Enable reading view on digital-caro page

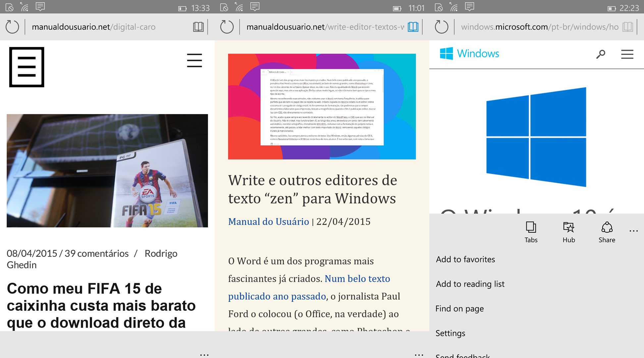tap(198, 27)
